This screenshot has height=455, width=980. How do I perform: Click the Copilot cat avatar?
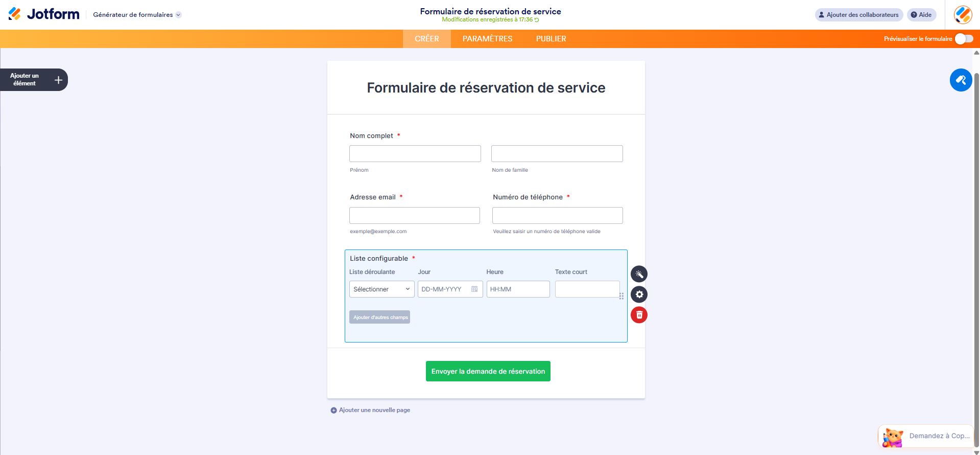point(892,438)
